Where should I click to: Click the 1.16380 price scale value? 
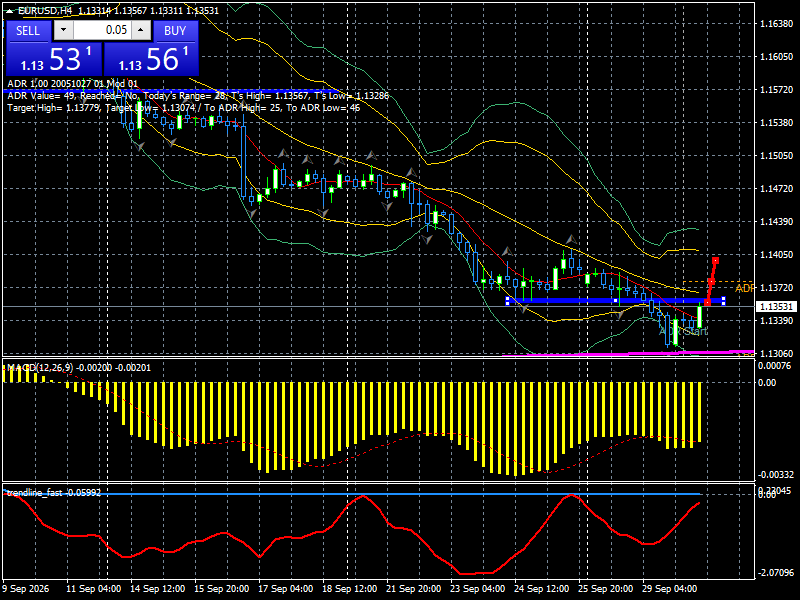(777, 23)
